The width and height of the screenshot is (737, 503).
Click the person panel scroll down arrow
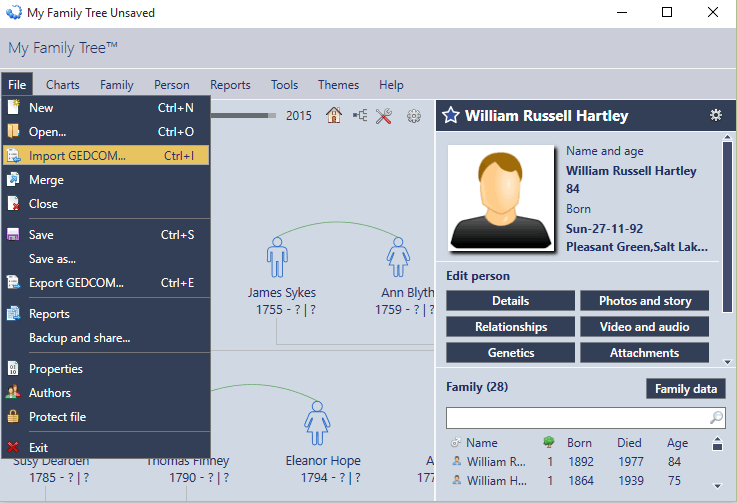point(727,362)
